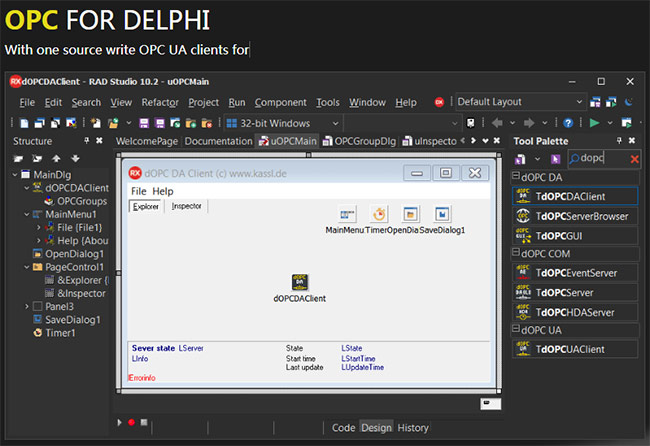Open the Project menu
The width and height of the screenshot is (650, 446).
tap(204, 102)
